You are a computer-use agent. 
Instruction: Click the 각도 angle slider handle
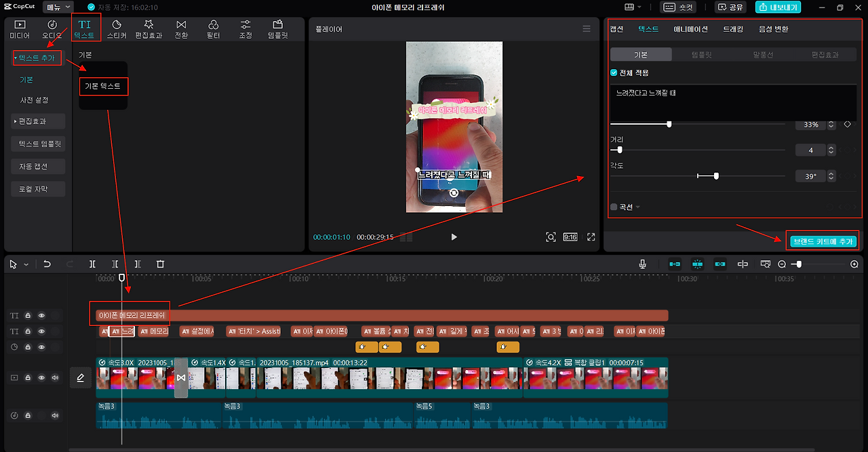716,176
